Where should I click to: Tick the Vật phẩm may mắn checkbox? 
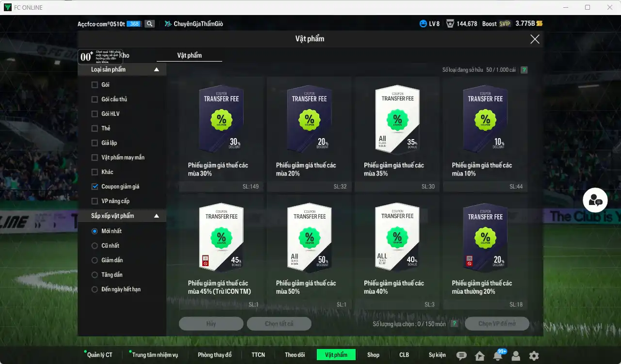(x=95, y=158)
